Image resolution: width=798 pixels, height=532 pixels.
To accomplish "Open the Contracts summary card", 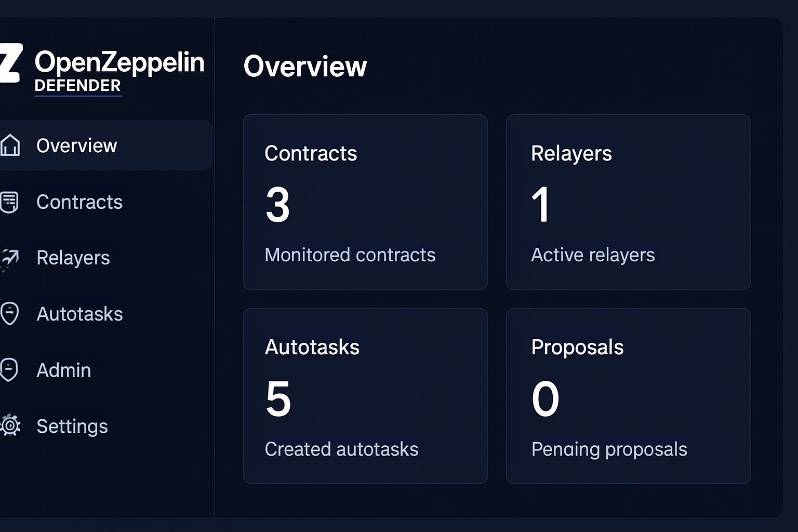I will (365, 202).
